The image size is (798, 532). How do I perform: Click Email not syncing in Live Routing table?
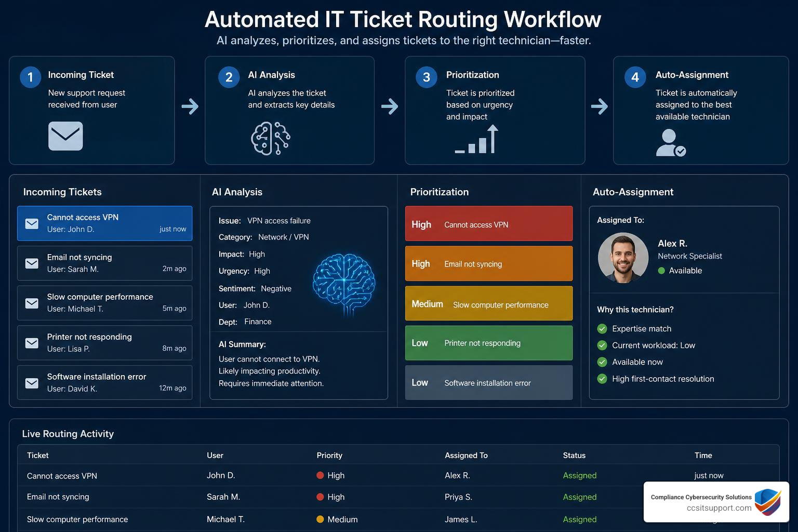pos(58,497)
